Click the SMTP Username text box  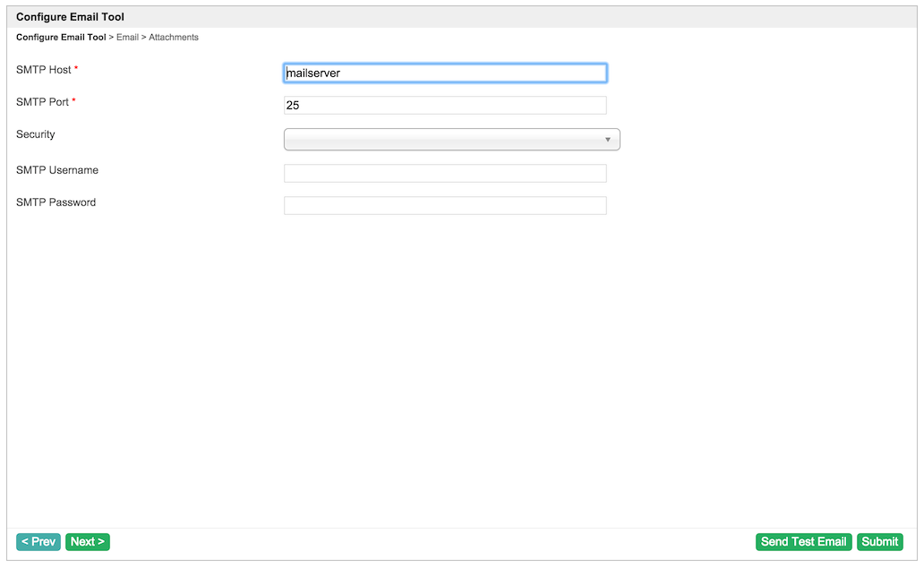coord(445,173)
